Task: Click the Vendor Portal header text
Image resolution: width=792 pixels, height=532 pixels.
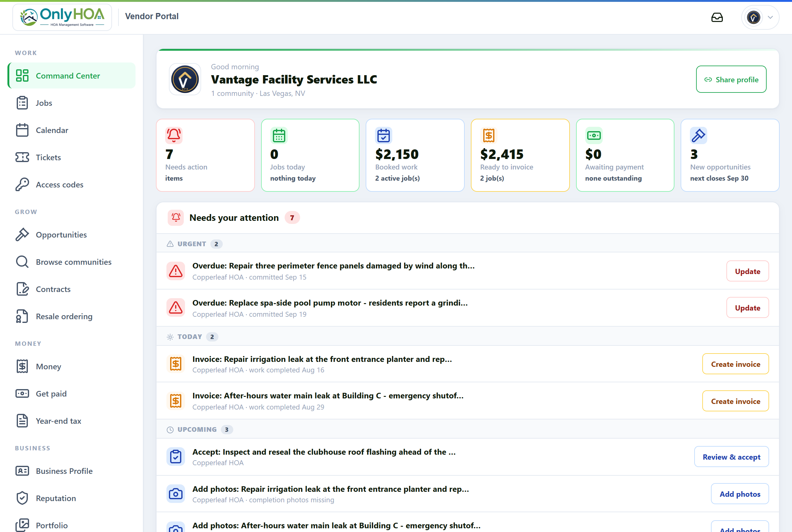Action: tap(152, 16)
